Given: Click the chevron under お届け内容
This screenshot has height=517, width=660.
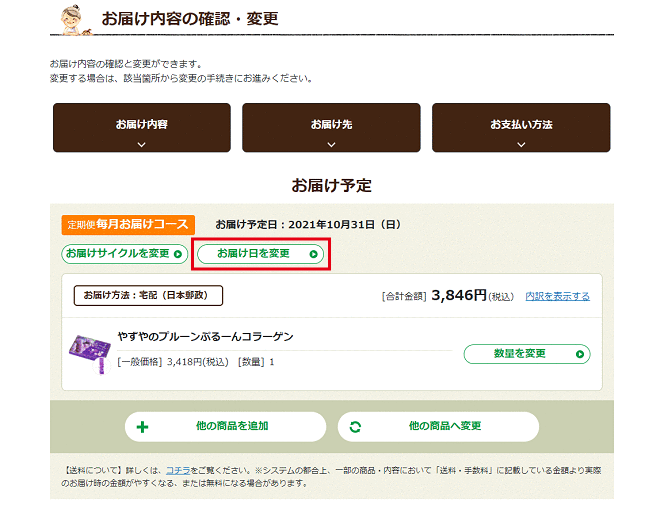Looking at the screenshot, I should (142, 144).
